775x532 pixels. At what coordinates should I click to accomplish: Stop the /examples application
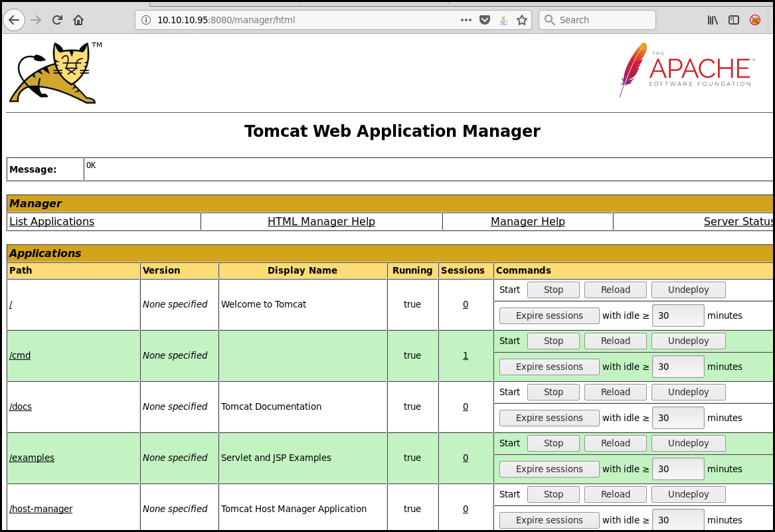pyautogui.click(x=554, y=443)
